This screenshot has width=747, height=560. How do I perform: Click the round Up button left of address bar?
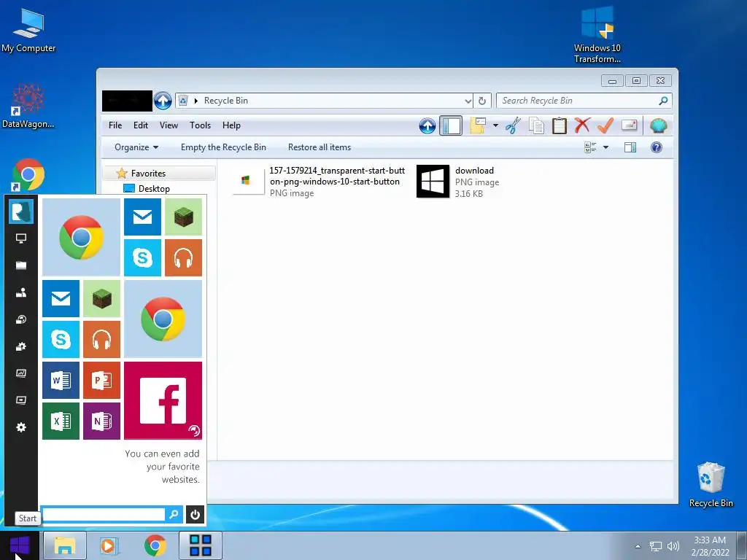click(163, 101)
